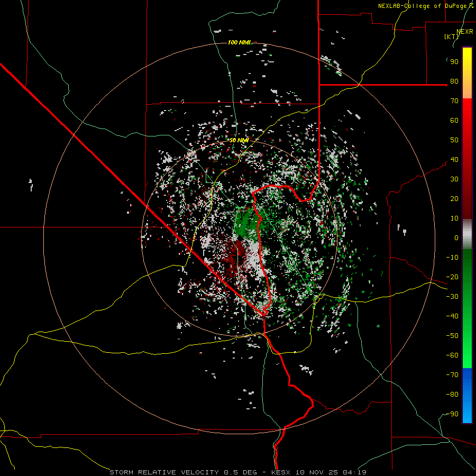Click the -70 legend value
This screenshot has height=476, width=476.
click(x=452, y=375)
